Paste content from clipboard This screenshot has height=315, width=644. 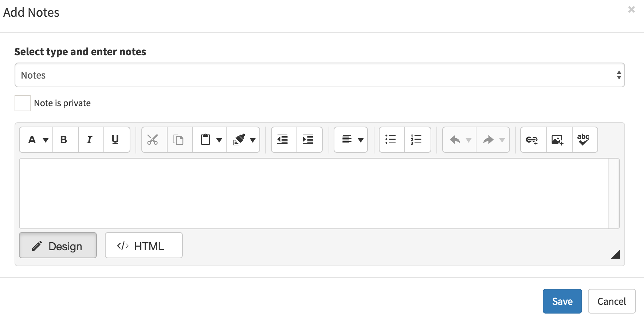(206, 140)
